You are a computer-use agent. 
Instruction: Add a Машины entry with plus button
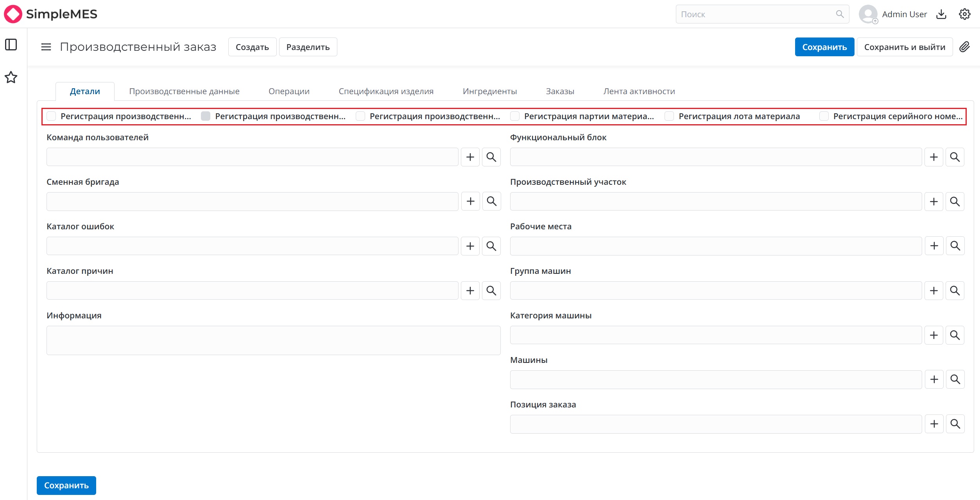(x=934, y=379)
